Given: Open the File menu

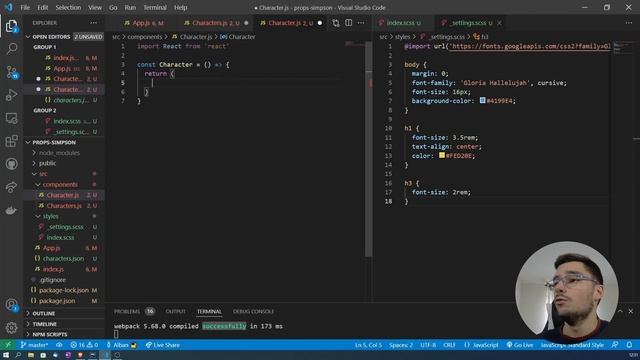Looking at the screenshot, I should click(25, 7).
